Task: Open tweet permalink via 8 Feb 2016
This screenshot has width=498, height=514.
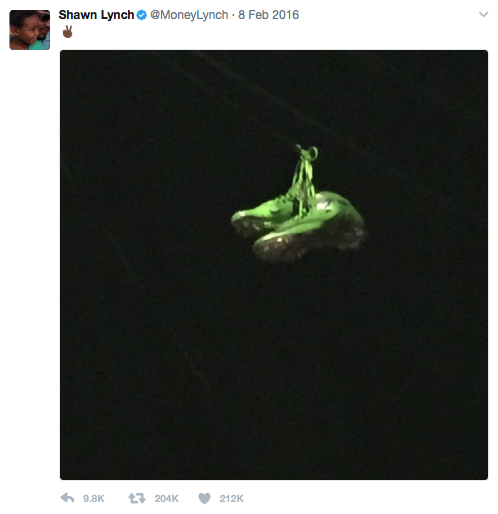Action: (x=268, y=15)
